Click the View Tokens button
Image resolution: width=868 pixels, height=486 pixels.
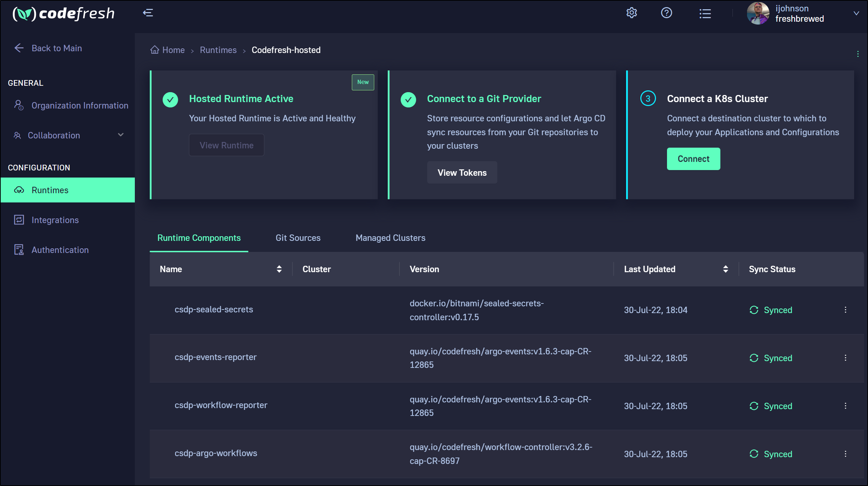[x=462, y=173]
